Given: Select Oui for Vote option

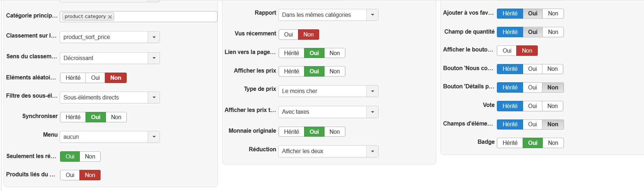Looking at the screenshot, I should click(532, 106).
